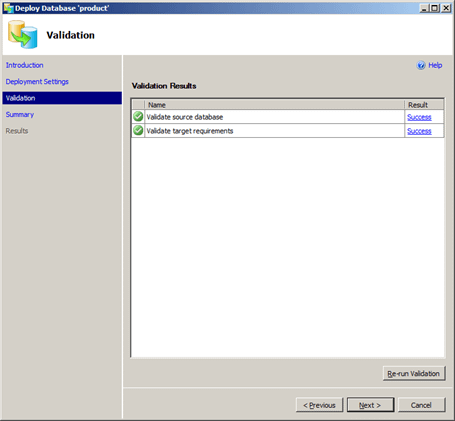Viewport: 455px width, 421px height.
Task: Open the Summary step
Action: tap(20, 115)
